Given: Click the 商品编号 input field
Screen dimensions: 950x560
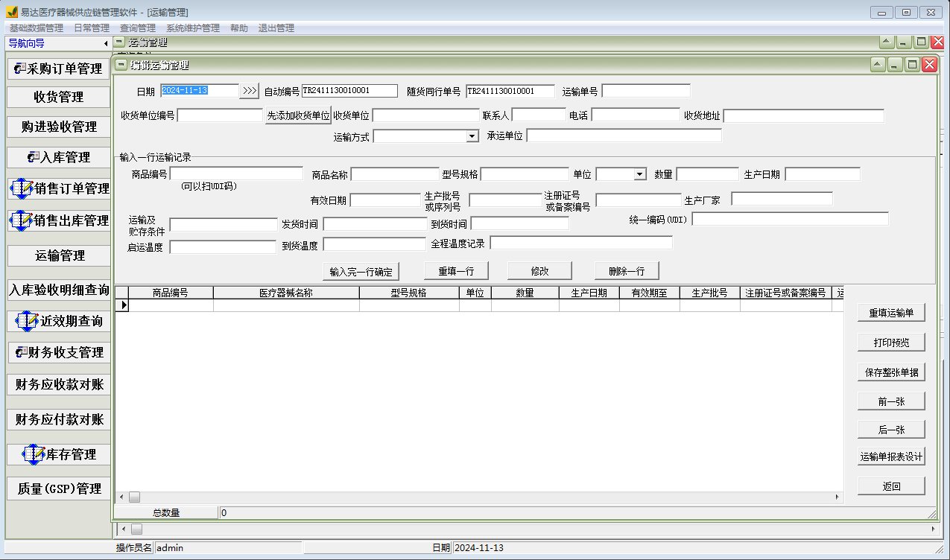Looking at the screenshot, I should pos(236,174).
